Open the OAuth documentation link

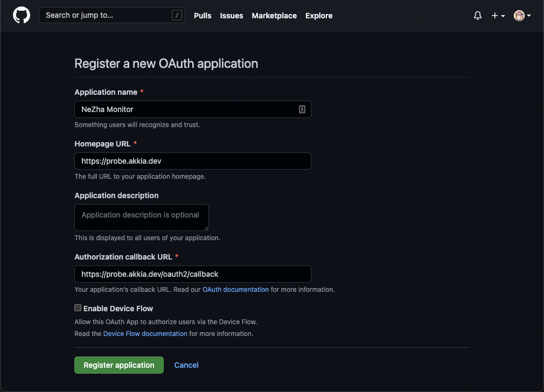235,289
